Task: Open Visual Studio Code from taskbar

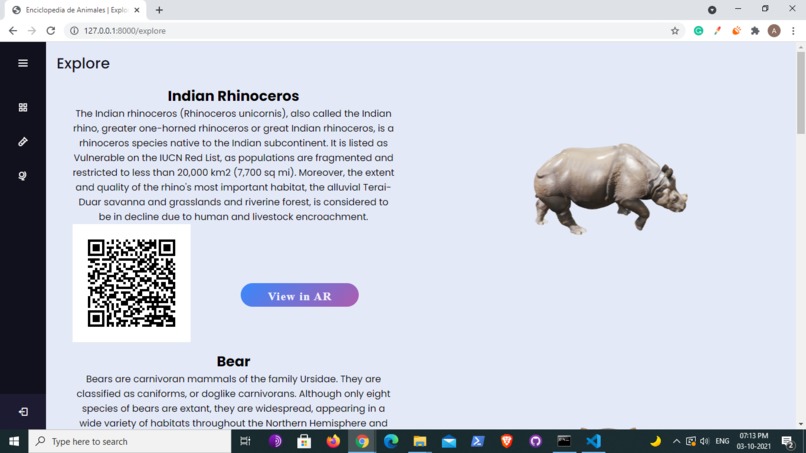Action: pyautogui.click(x=593, y=441)
